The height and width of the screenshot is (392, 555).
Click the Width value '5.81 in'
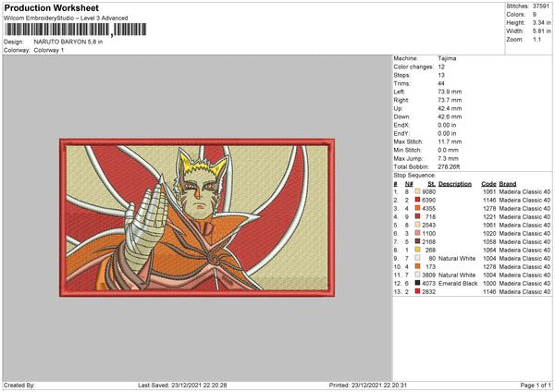pos(541,31)
